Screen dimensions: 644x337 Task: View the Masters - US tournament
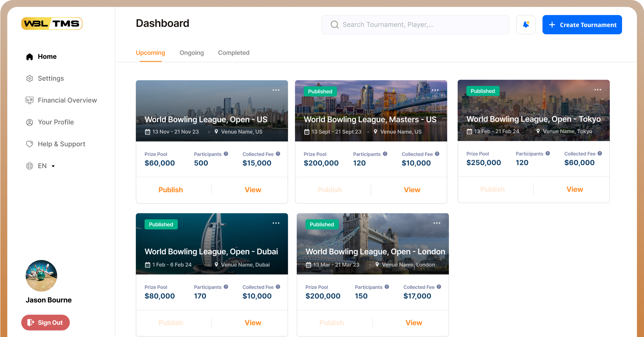[x=412, y=190]
